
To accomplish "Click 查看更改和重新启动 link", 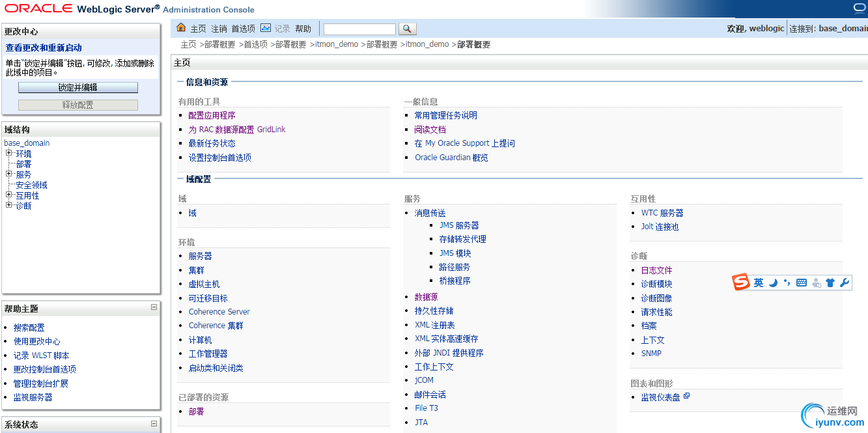I will pos(44,48).
